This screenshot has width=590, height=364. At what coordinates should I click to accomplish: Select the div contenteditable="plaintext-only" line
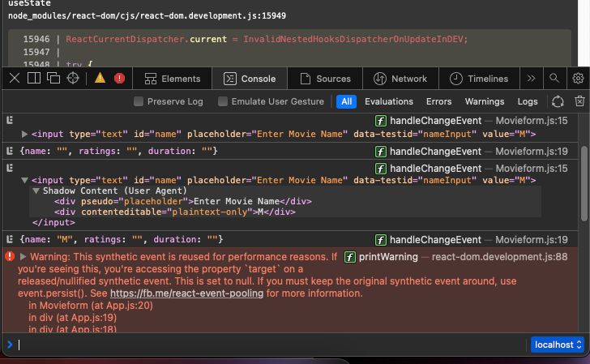[175, 212]
